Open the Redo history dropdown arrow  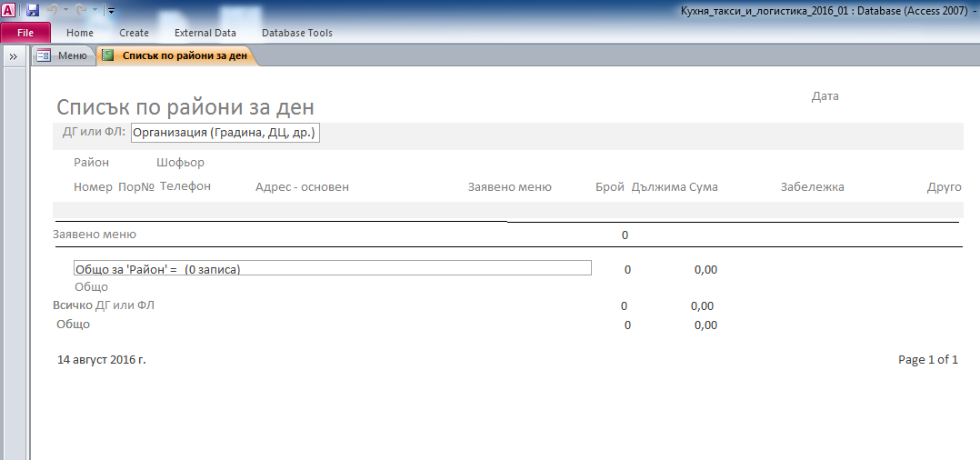tap(95, 10)
